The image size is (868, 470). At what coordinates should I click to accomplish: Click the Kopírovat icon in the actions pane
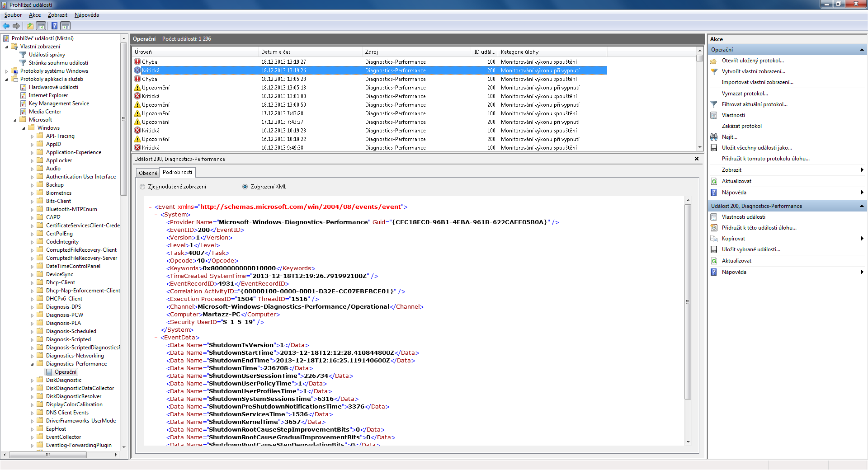714,239
